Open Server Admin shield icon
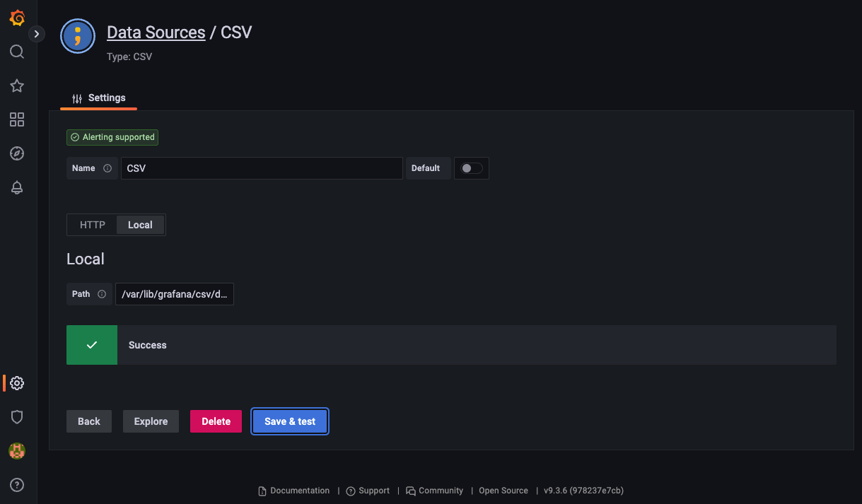 [x=17, y=416]
